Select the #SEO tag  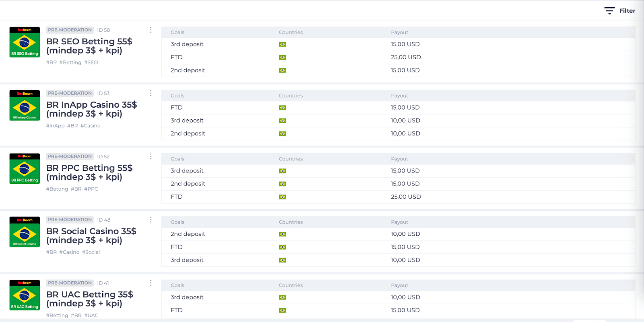point(91,62)
